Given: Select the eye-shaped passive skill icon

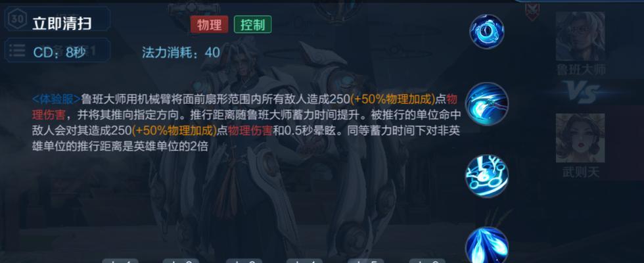Looking at the screenshot, I should 487,32.
